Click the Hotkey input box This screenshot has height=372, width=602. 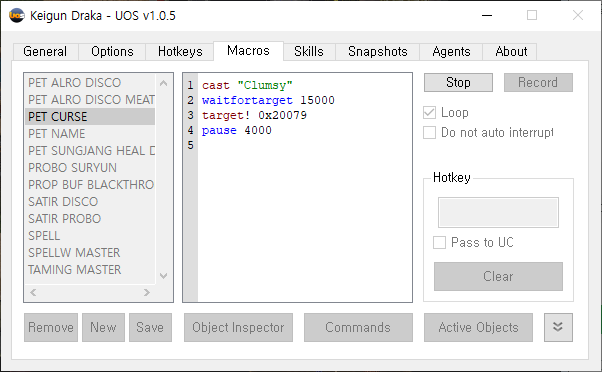tap(498, 213)
